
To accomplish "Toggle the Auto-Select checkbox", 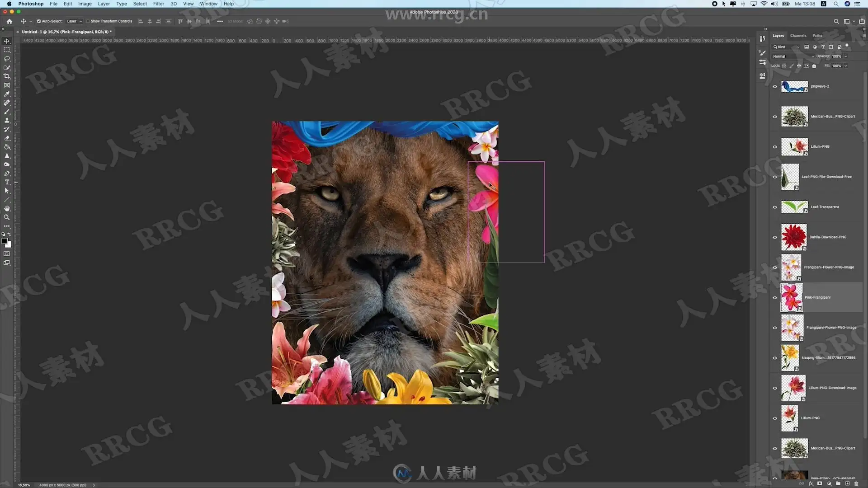I will (39, 21).
